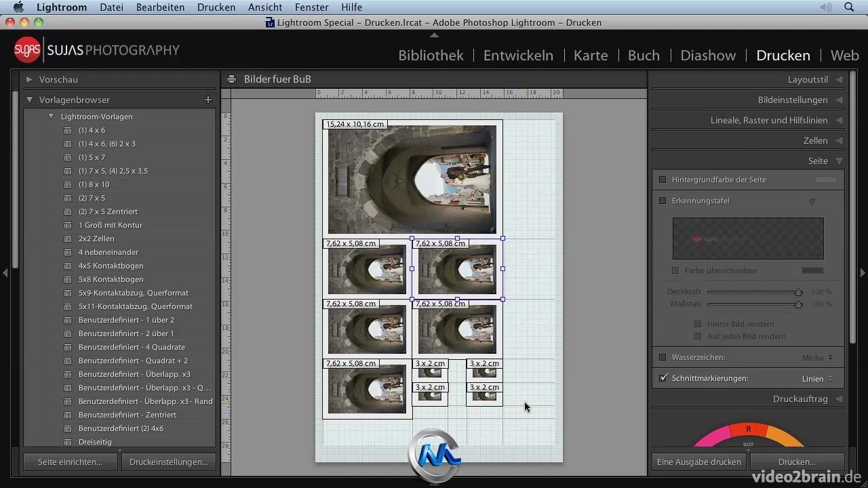Switch to Entwickeln module
Viewport: 868px width, 488px height.
point(518,55)
